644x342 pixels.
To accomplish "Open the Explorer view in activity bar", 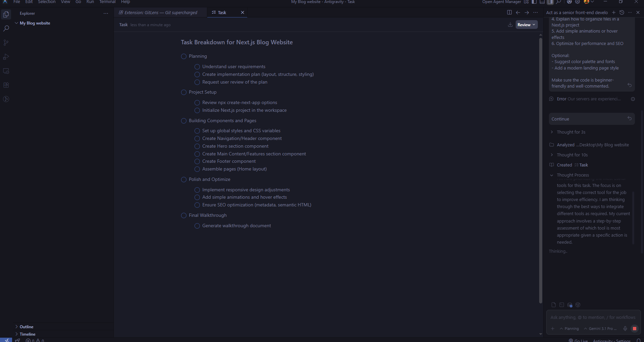I will pyautogui.click(x=6, y=14).
